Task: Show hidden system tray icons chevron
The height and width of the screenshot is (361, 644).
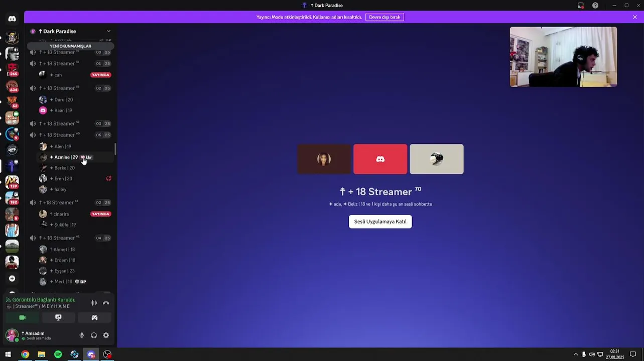Action: [576, 354]
